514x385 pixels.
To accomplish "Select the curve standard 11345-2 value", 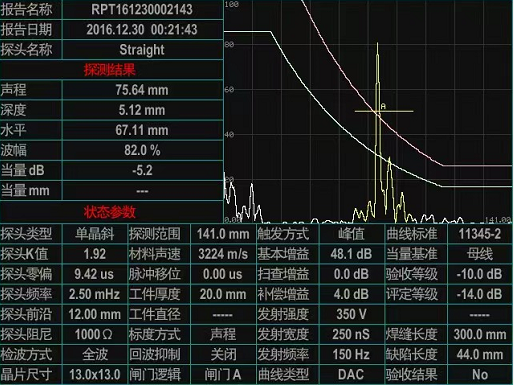I will pos(480,234).
